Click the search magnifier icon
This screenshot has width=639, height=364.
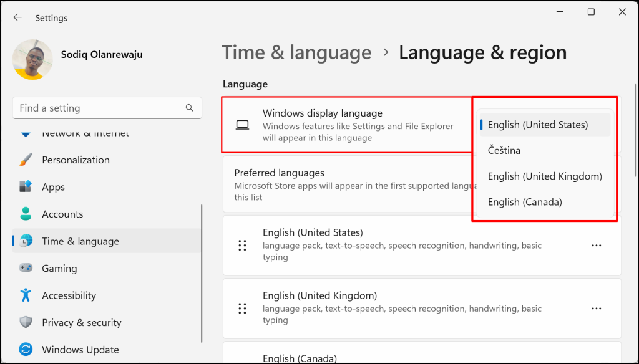tap(189, 108)
